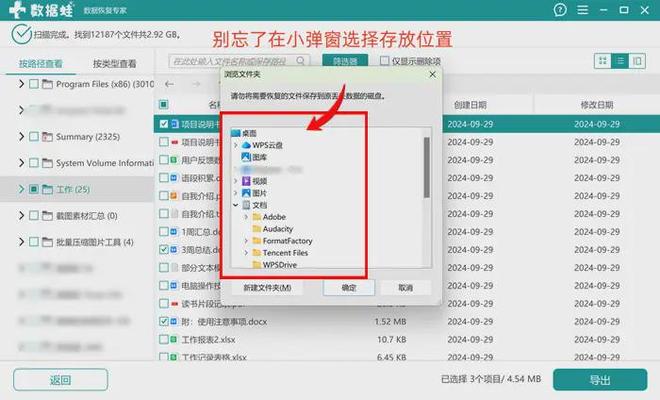Click the help question mark icon
Image resolution: width=660 pixels, height=400 pixels.
coord(560,10)
